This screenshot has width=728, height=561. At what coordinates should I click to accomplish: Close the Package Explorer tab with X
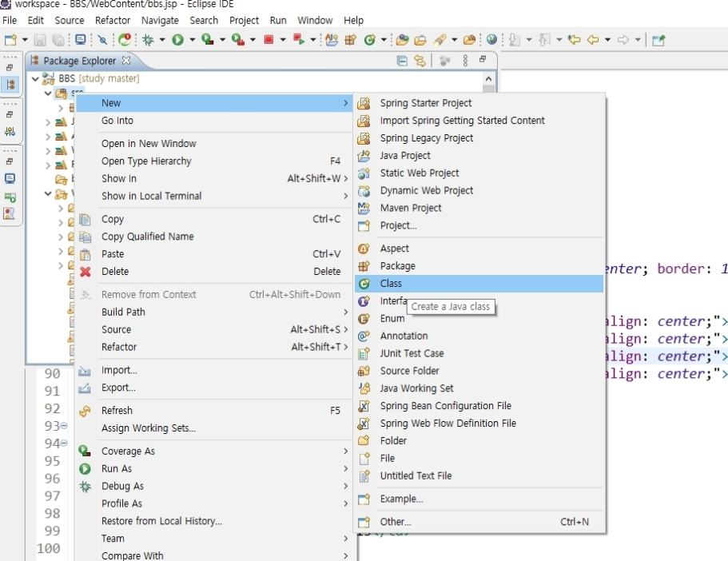125,61
